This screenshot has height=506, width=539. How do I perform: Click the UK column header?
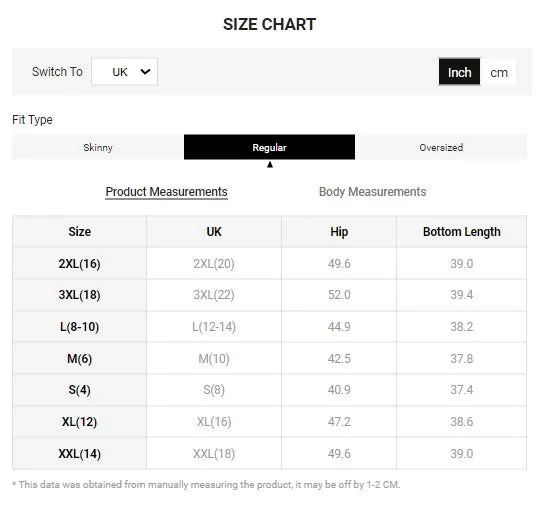[x=214, y=232]
